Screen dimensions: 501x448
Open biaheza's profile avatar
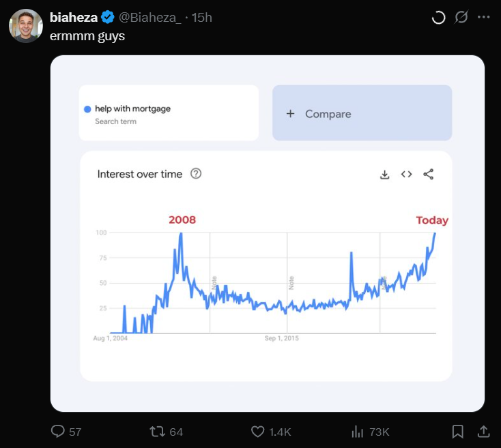pos(25,26)
